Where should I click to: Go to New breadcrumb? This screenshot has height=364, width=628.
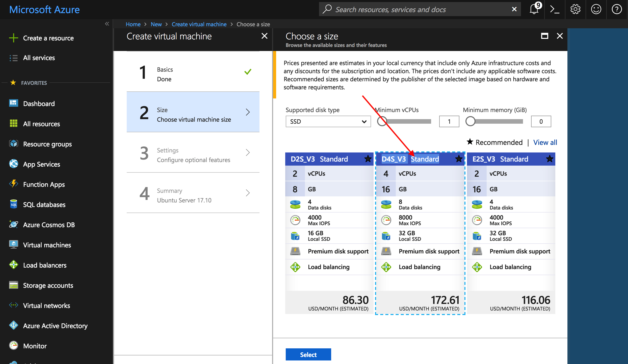coord(156,24)
